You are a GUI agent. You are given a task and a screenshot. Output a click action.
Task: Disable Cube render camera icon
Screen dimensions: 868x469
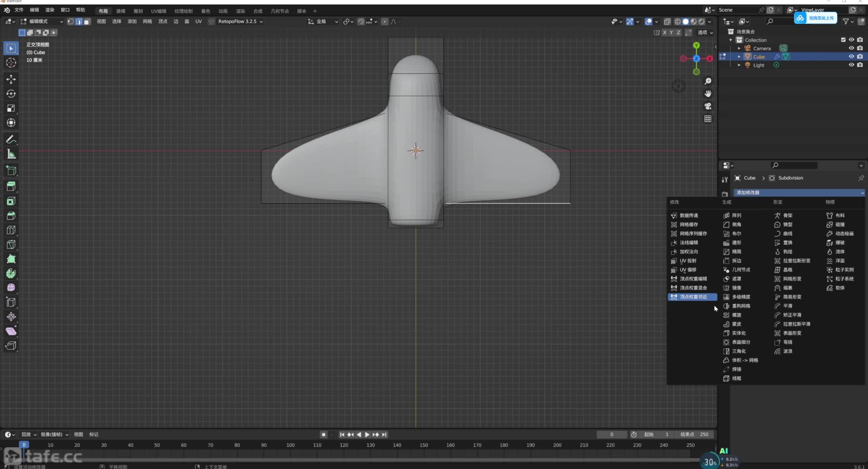[860, 56]
